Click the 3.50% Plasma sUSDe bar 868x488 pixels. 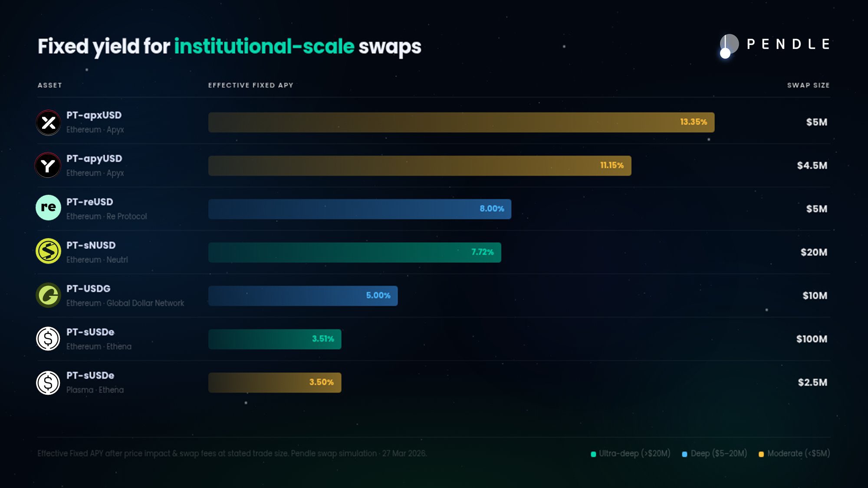tap(274, 383)
